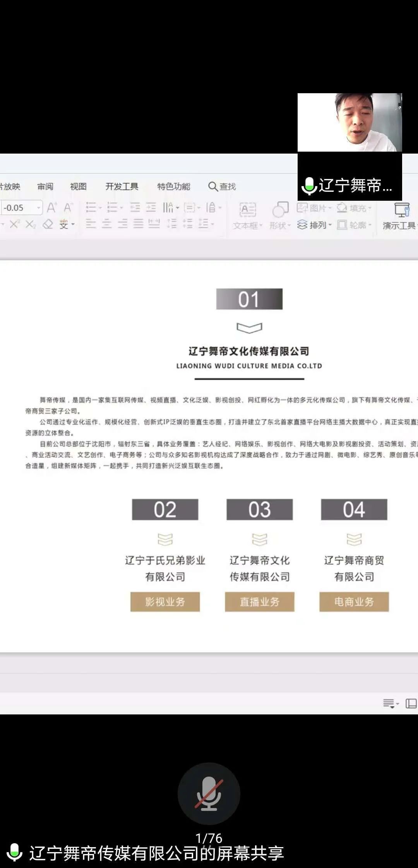
Task: Tap the presenter's video thumbnail
Action: [349, 122]
